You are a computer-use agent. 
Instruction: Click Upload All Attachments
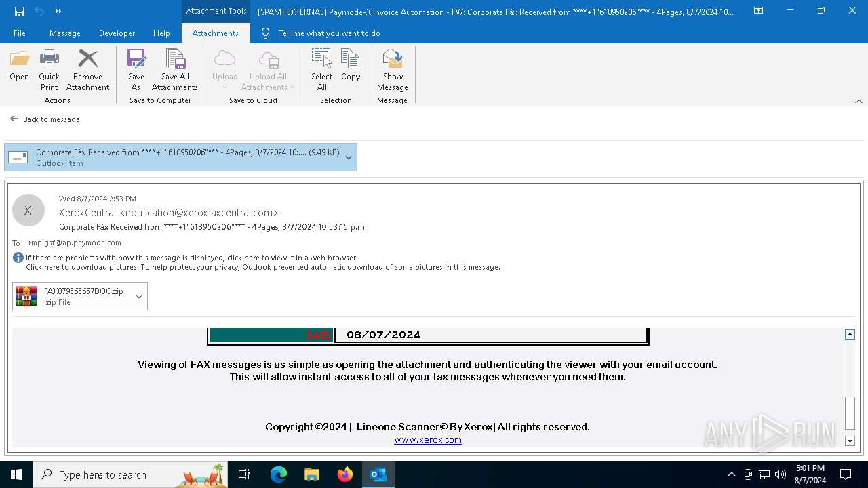(x=268, y=70)
